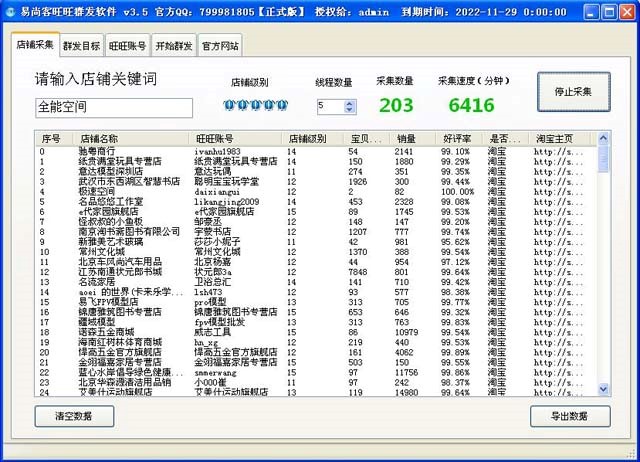This screenshot has height=462, width=640.
Task: Click the list scrollbar up arrow
Action: (603, 138)
